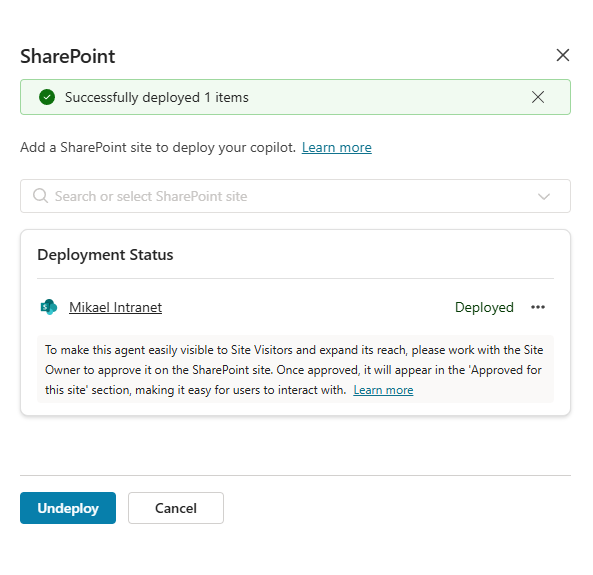The height and width of the screenshot is (575, 593).
Task: Expand the SharePoint site dropdown chevron
Action: coord(543,196)
